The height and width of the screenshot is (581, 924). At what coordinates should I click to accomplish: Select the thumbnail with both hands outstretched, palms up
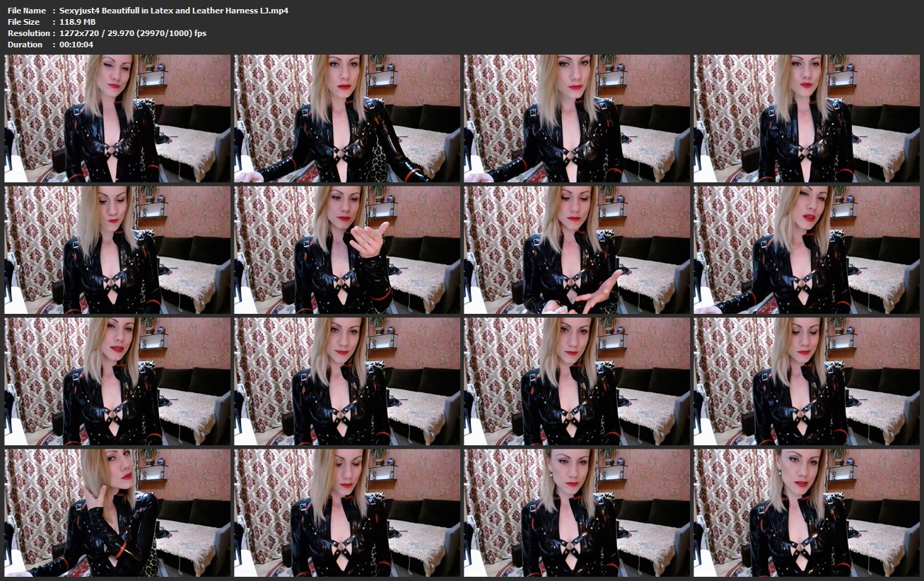click(578, 250)
